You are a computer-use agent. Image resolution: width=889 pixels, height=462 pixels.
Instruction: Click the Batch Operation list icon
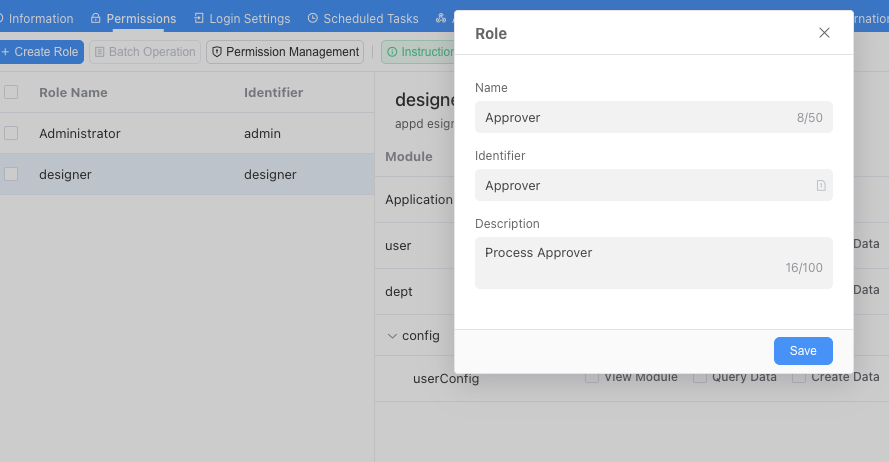point(99,52)
